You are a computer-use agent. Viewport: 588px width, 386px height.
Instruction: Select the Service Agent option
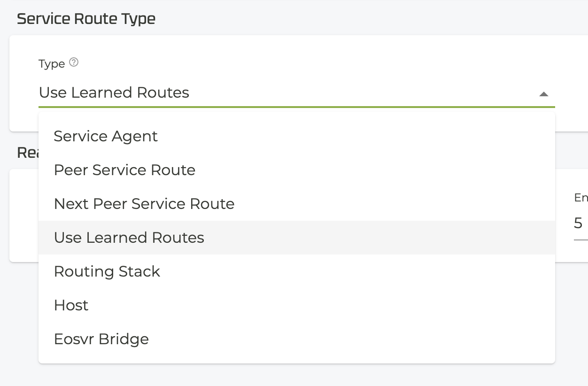[x=106, y=136]
